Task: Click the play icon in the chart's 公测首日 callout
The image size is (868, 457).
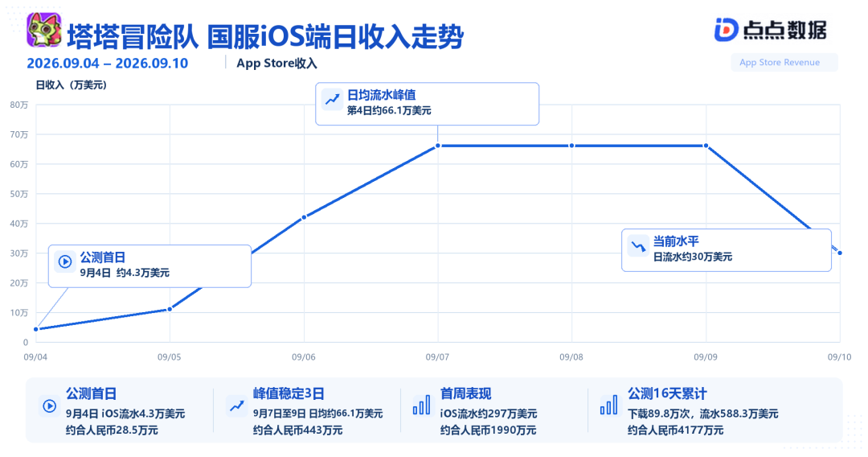Action: (65, 261)
